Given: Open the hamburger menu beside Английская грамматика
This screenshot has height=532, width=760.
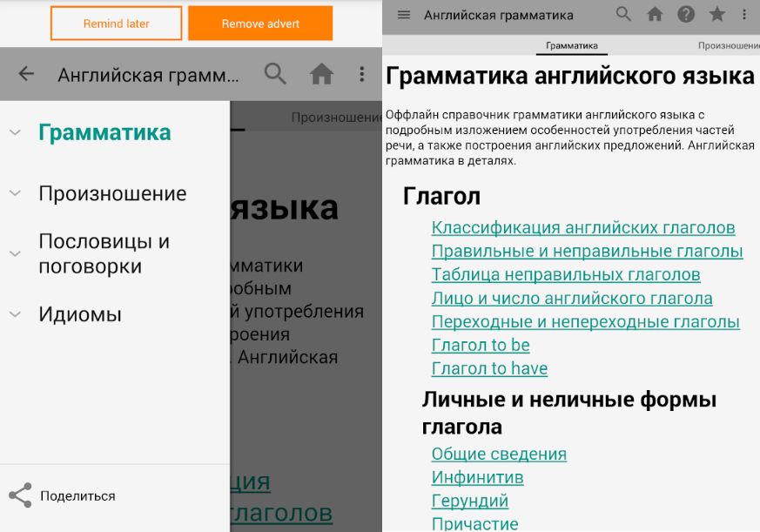Looking at the screenshot, I should tap(403, 15).
